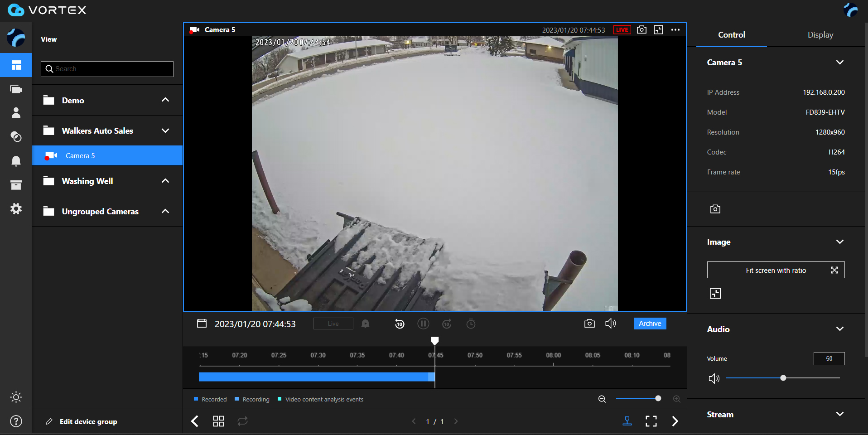The image size is (868, 435).
Task: Expand the Washing Well group
Action: [165, 181]
